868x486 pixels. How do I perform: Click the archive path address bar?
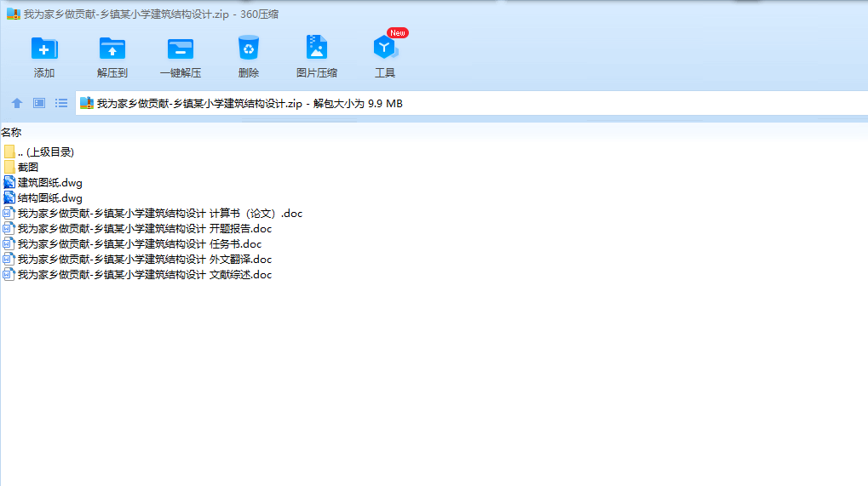click(x=471, y=103)
